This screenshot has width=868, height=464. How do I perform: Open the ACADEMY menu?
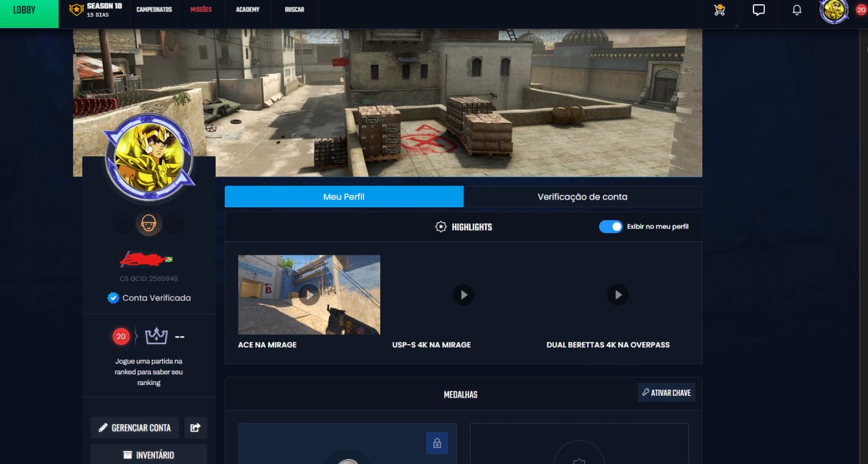[248, 10]
